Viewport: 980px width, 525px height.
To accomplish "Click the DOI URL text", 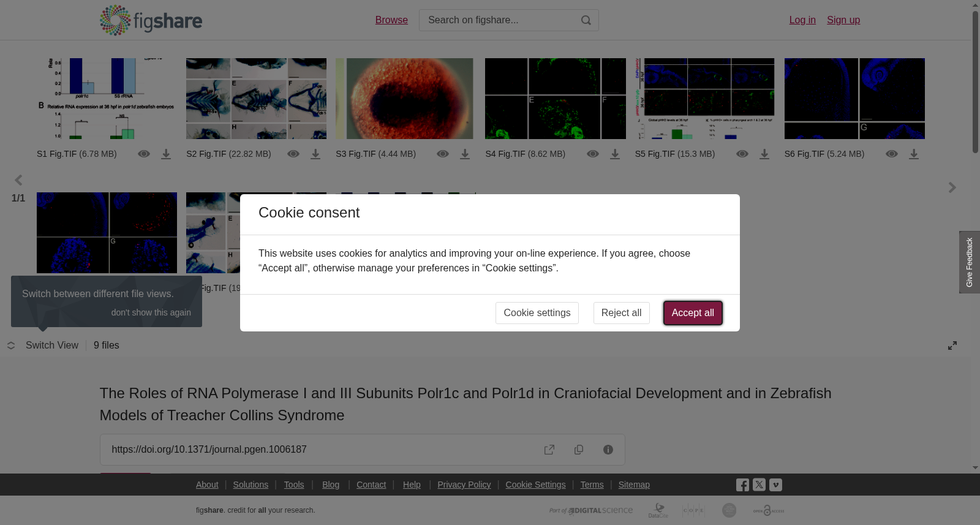I will pos(209,450).
